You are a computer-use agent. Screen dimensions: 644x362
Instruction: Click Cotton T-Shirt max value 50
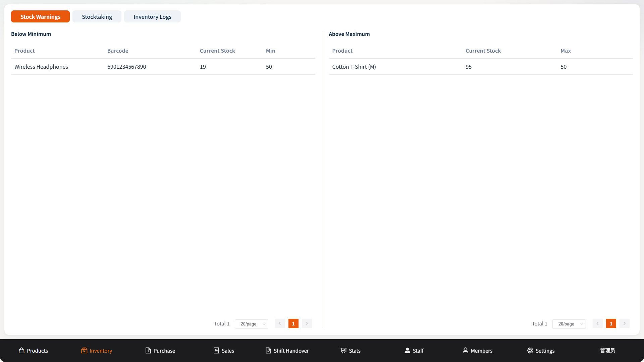click(x=563, y=67)
